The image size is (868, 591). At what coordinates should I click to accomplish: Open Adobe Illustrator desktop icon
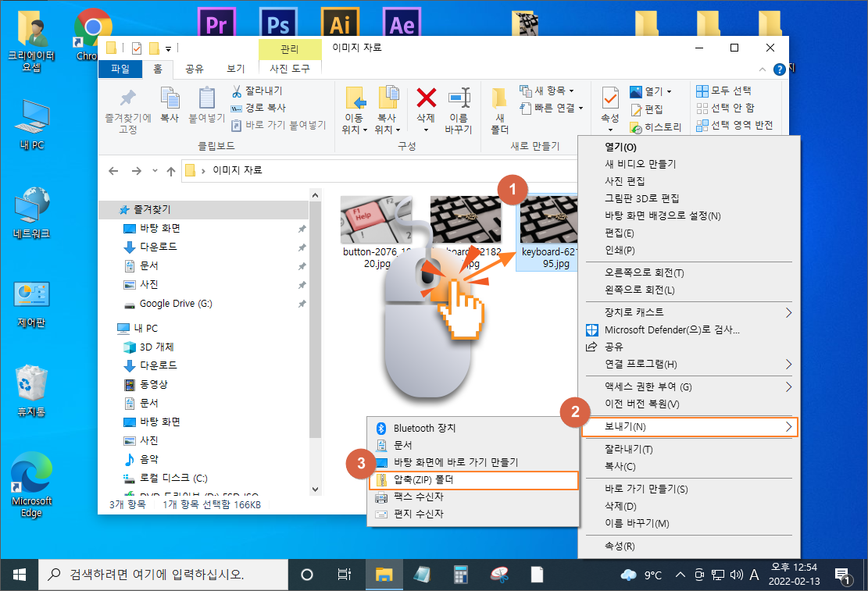341,23
